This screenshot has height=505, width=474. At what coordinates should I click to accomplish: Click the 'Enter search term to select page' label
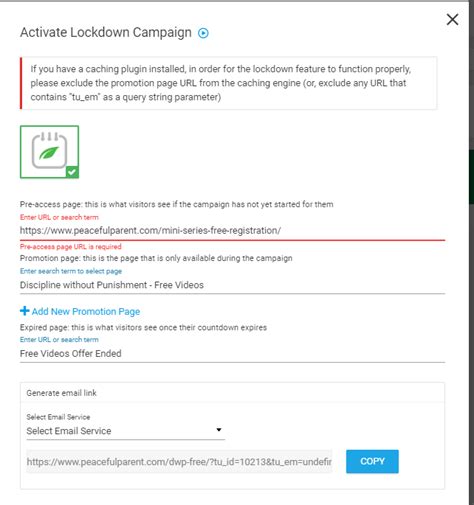click(x=71, y=271)
